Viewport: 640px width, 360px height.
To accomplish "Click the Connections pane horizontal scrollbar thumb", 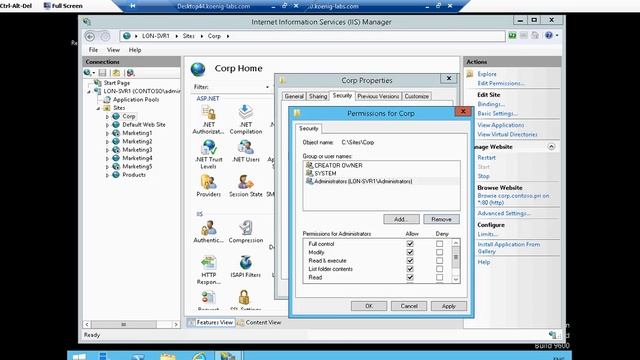I will (123, 324).
